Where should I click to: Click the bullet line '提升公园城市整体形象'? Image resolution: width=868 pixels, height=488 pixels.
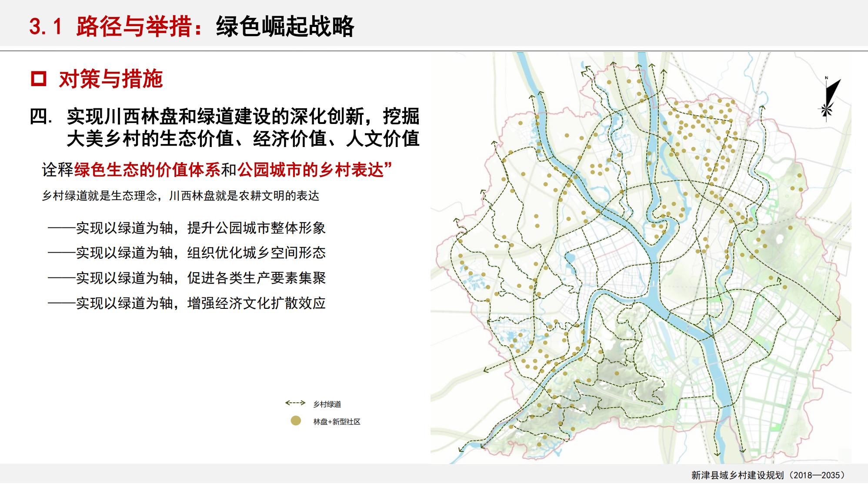pyautogui.click(x=257, y=228)
